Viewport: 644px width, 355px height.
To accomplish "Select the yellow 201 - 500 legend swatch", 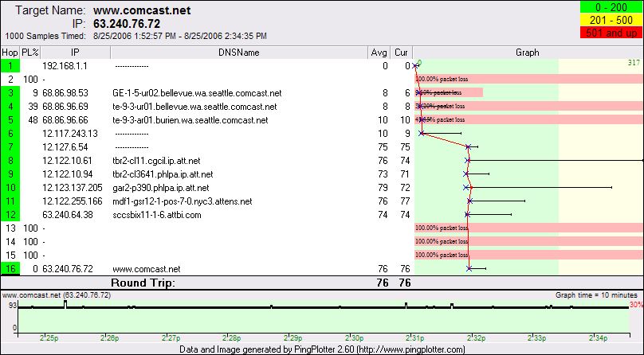I will [x=611, y=20].
